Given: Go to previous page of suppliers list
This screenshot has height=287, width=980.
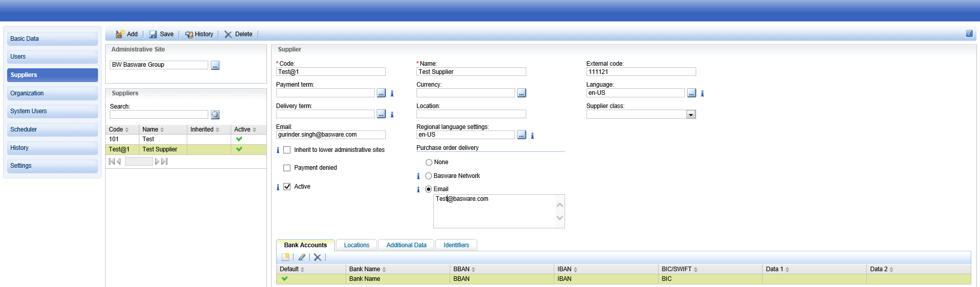Looking at the screenshot, I should (x=119, y=161).
